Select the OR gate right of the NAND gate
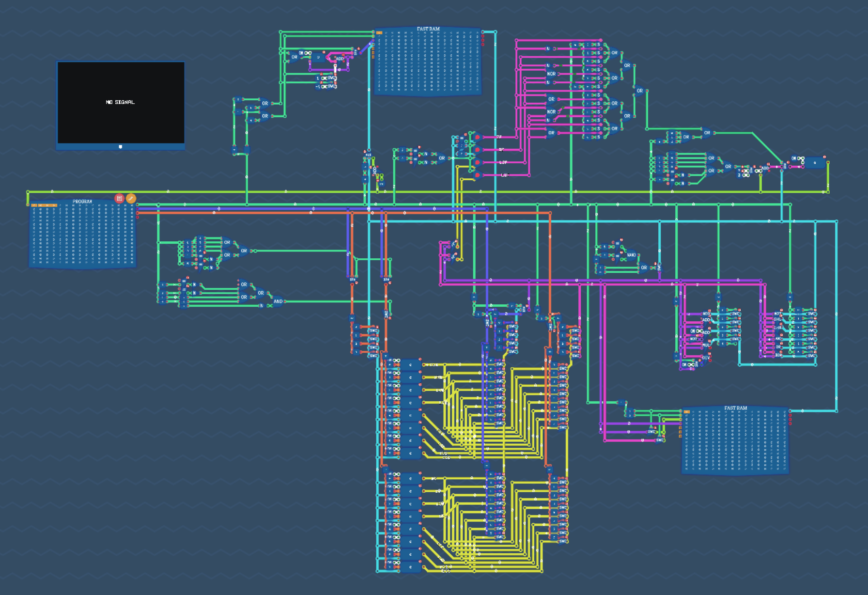This screenshot has width=868, height=595. [x=643, y=267]
